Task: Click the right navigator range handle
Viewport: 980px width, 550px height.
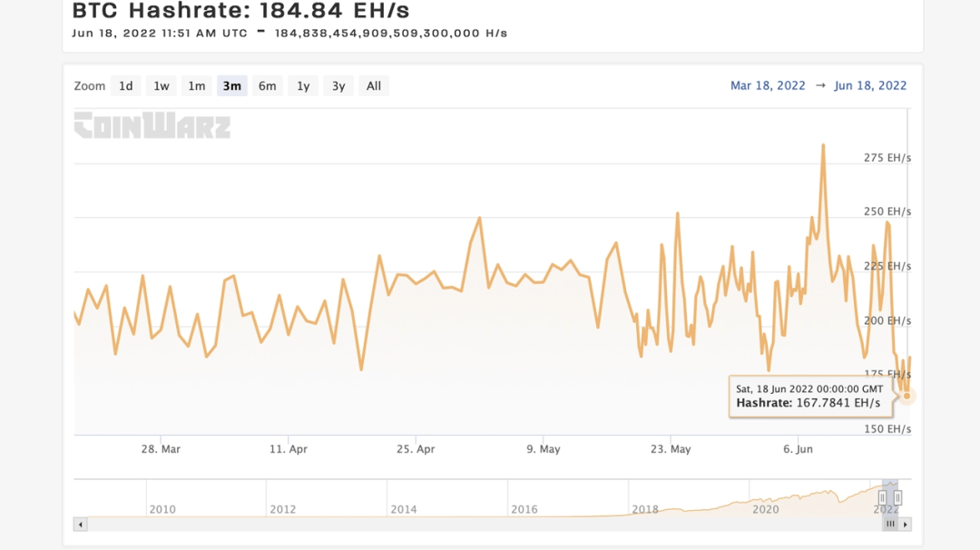Action: click(x=897, y=497)
